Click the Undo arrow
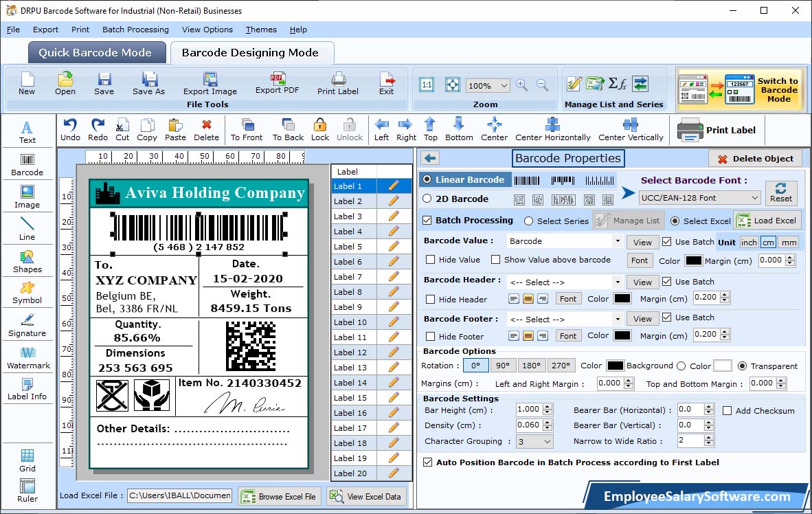The image size is (812, 514). [70, 125]
